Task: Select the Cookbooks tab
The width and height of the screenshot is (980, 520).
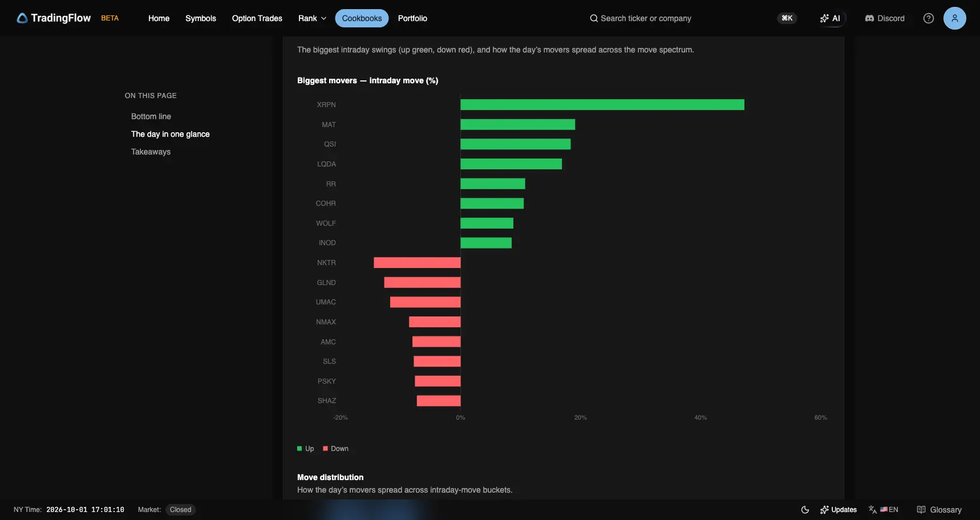Action: click(x=362, y=18)
